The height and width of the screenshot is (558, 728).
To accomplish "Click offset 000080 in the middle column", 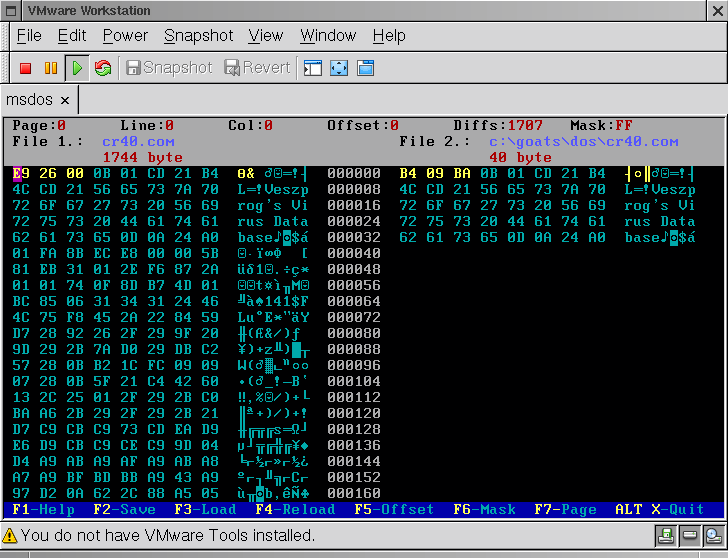I will (354, 333).
